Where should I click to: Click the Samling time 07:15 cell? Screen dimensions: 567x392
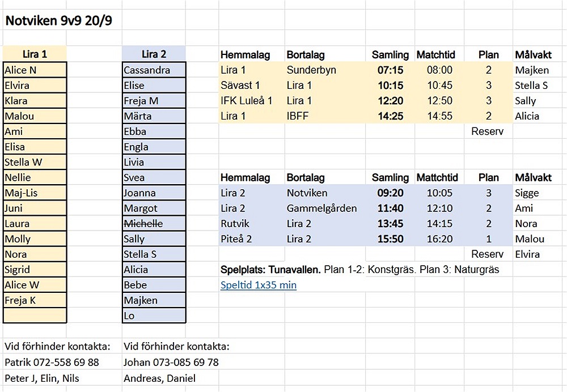(x=390, y=70)
